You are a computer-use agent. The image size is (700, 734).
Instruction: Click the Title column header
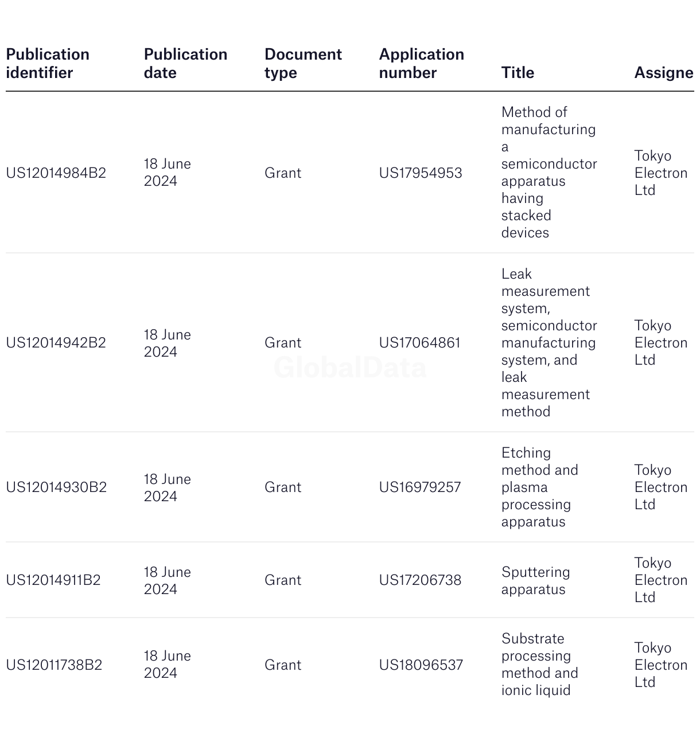[518, 72]
